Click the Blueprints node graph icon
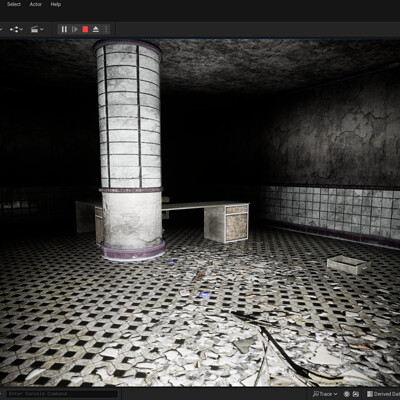 pos(14,29)
